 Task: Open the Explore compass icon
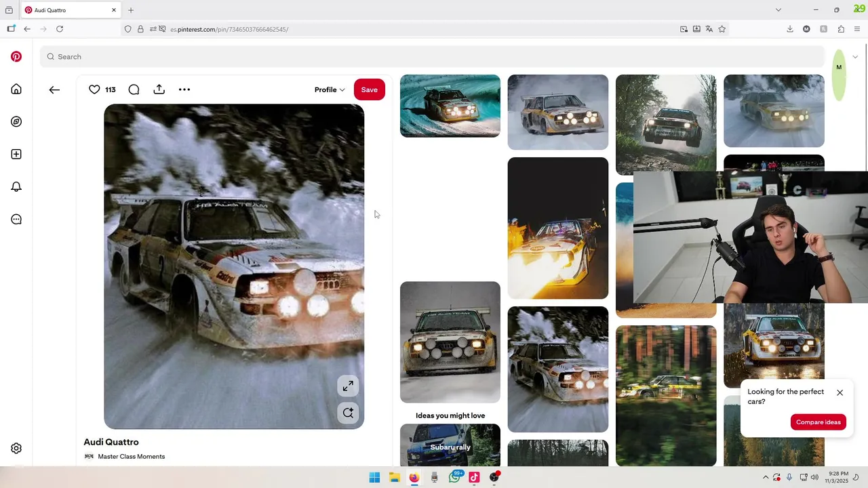[16, 122]
